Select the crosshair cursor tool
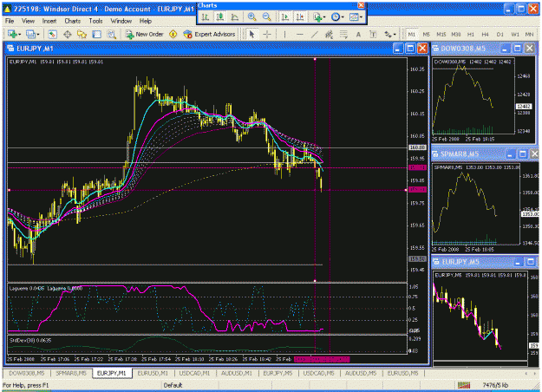The height and width of the screenshot is (392, 542). click(267, 34)
